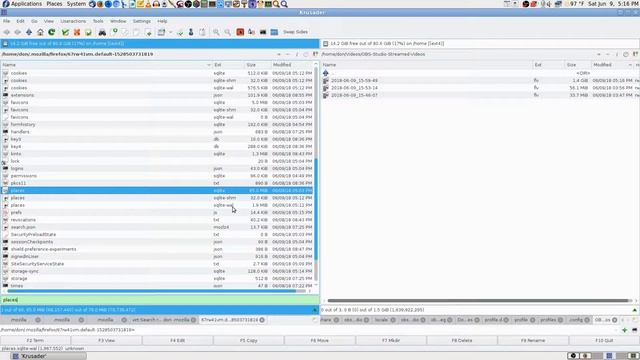This screenshot has height=360, width=640.
Task: Open the File menu
Action: pos(7,21)
